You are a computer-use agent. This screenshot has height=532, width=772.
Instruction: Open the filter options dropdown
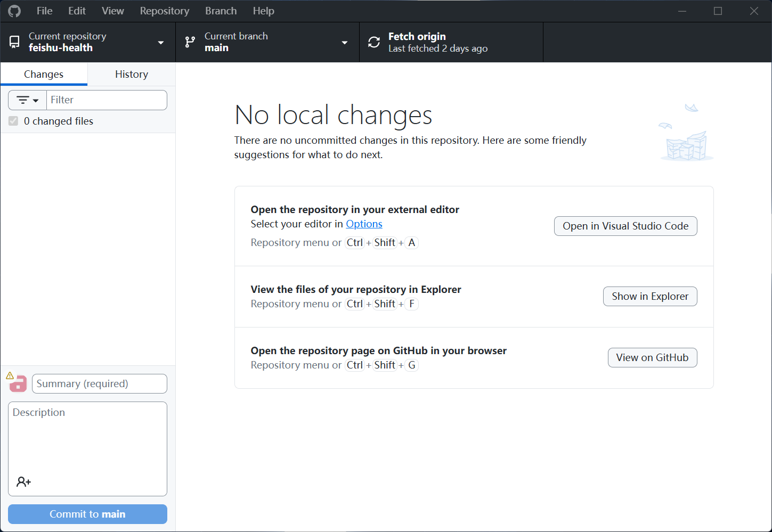pyautogui.click(x=28, y=100)
